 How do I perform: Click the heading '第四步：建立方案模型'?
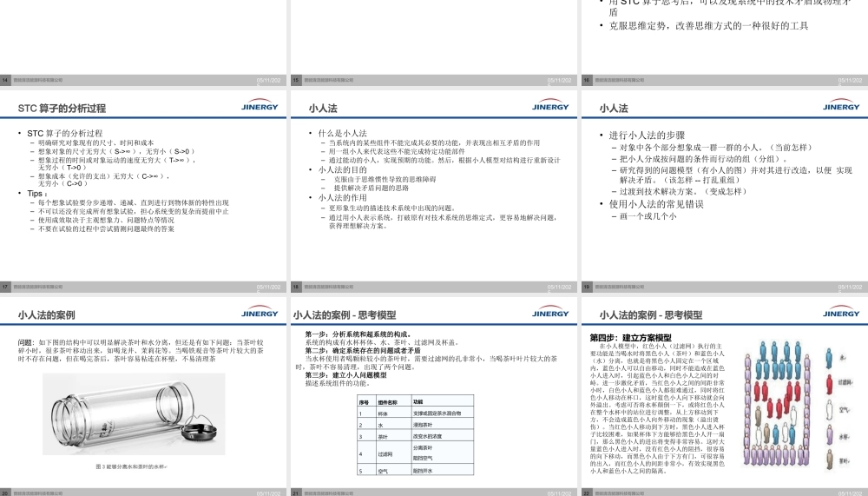[x=630, y=338]
